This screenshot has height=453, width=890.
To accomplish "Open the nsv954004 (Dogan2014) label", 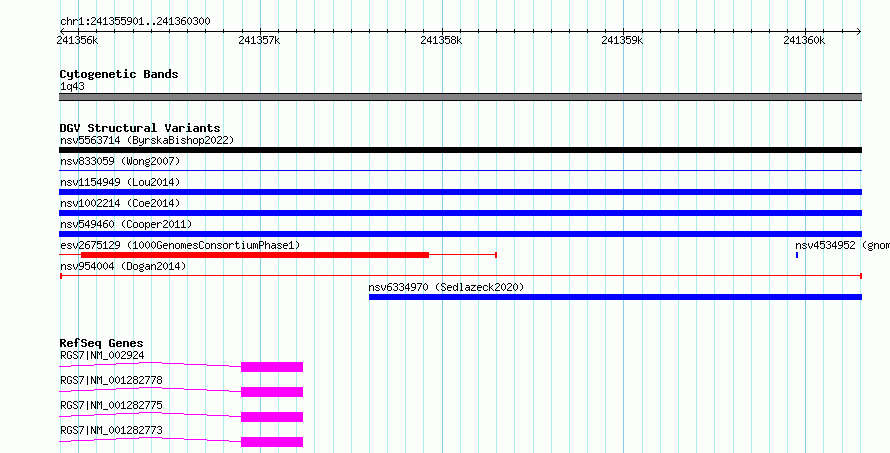I will point(123,266).
